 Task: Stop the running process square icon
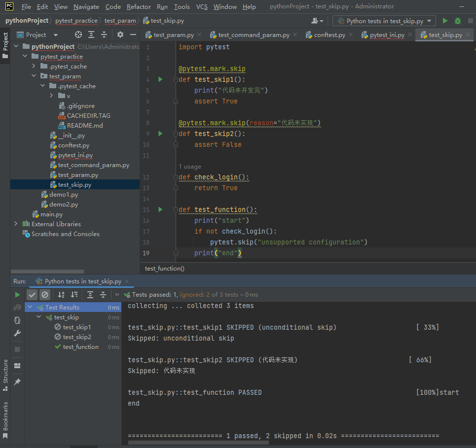tap(17, 349)
